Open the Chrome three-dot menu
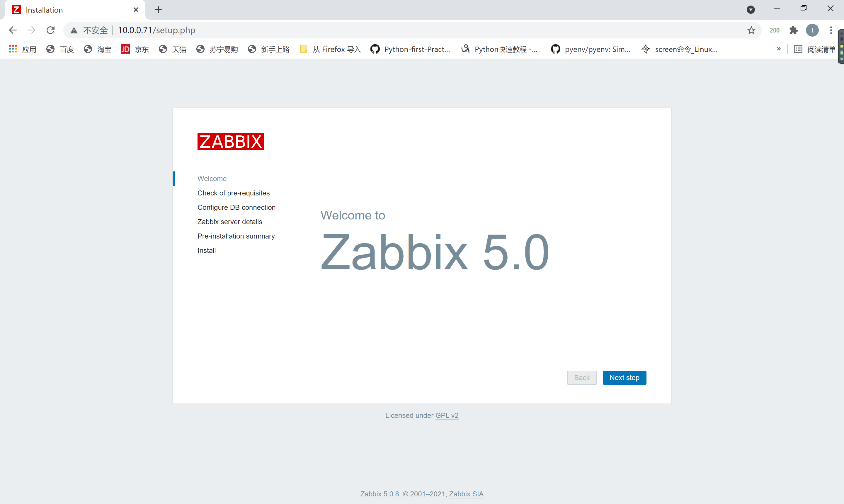The width and height of the screenshot is (844, 504). tap(831, 30)
